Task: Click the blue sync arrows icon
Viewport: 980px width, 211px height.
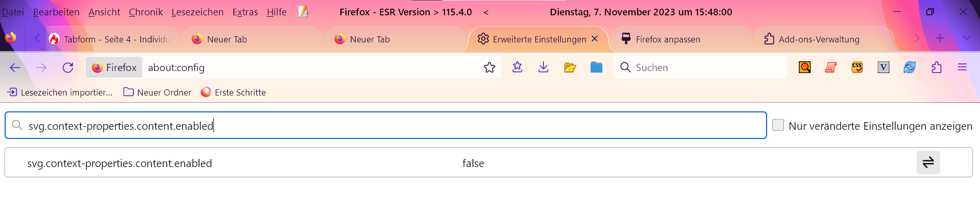Action: pos(909,67)
